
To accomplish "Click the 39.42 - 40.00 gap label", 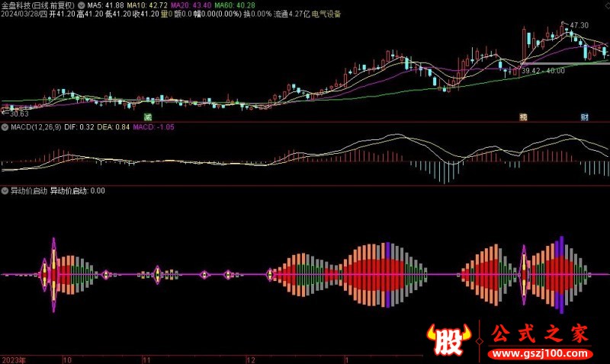I will (x=543, y=71).
